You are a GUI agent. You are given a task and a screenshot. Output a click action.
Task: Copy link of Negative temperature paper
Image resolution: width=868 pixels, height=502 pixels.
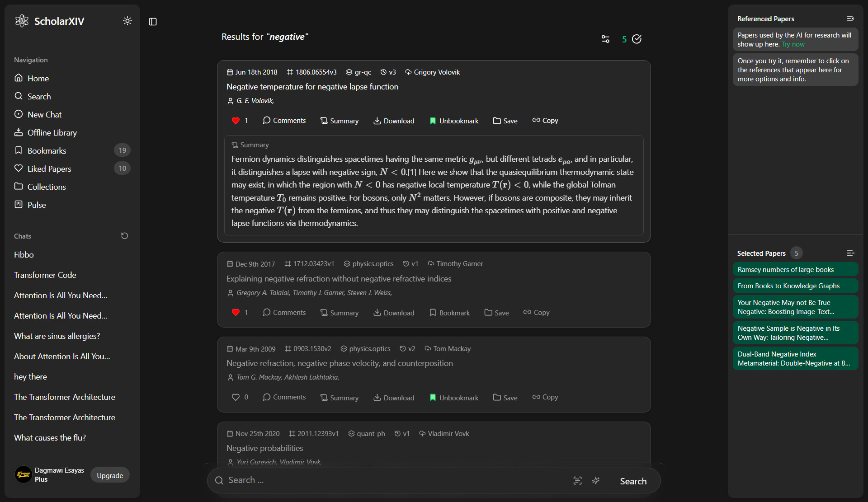[545, 121]
